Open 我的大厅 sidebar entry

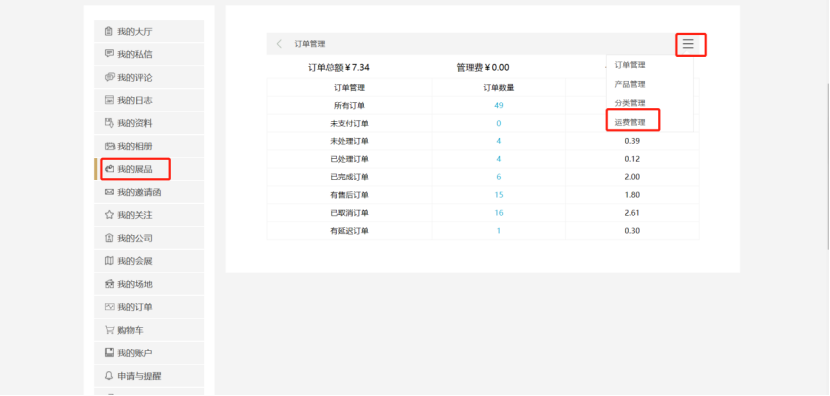click(149, 31)
